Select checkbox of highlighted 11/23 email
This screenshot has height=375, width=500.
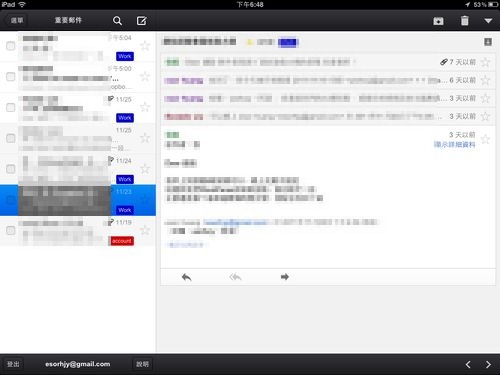pos(11,200)
